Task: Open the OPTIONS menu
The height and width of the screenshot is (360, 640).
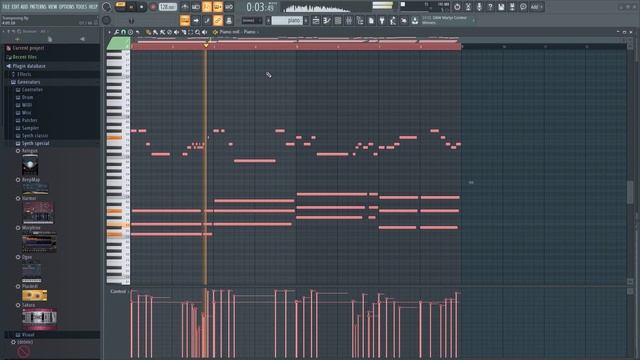Action: pyautogui.click(x=67, y=7)
